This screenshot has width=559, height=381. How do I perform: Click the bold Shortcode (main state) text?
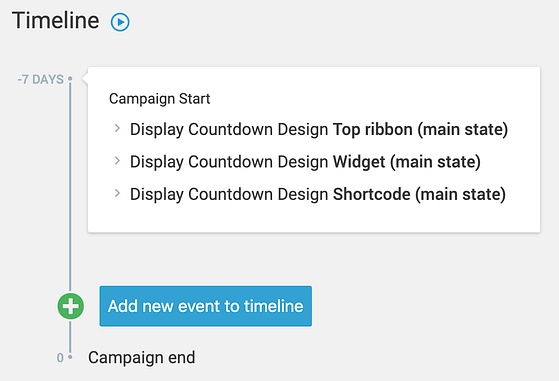419,194
